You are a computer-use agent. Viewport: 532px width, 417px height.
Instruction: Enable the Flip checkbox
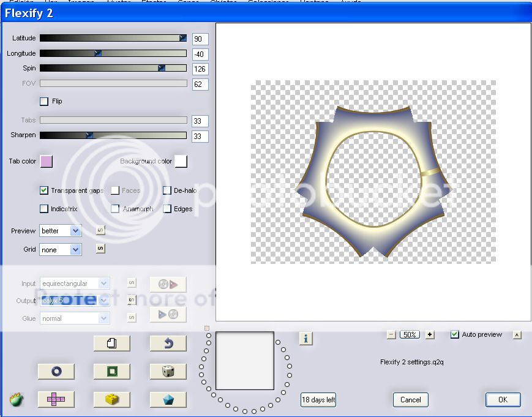tap(44, 102)
